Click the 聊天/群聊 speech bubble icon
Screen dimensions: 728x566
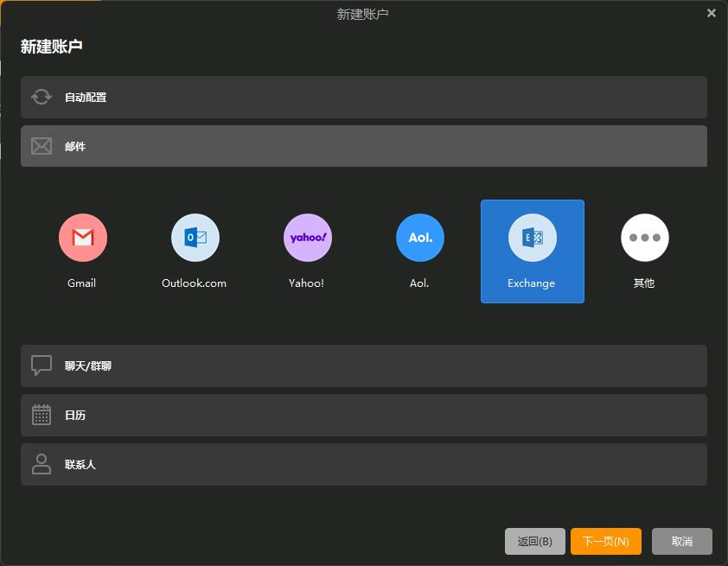coord(42,366)
